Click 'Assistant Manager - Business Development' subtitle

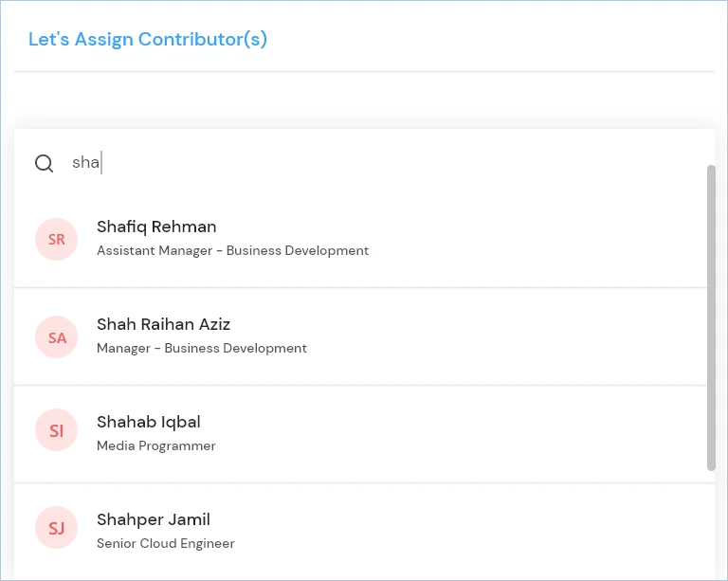(x=232, y=250)
